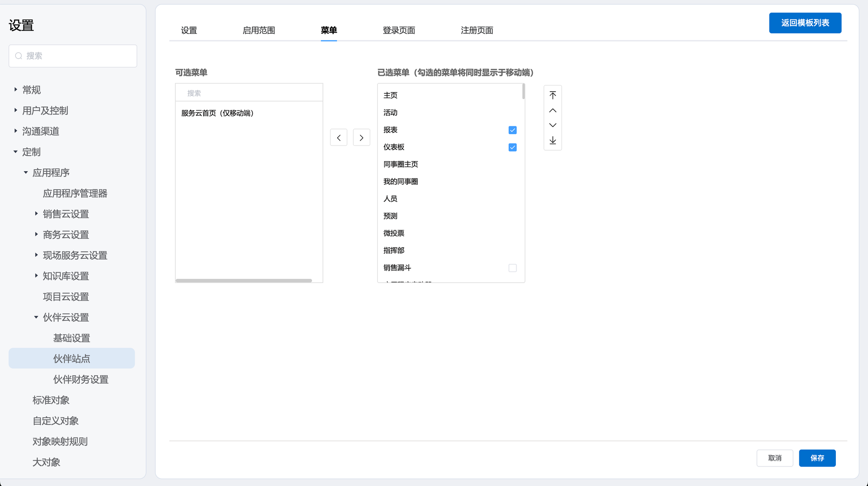This screenshot has height=486, width=868.
Task: Click the move-to-bottom arrow icon
Action: 552,140
